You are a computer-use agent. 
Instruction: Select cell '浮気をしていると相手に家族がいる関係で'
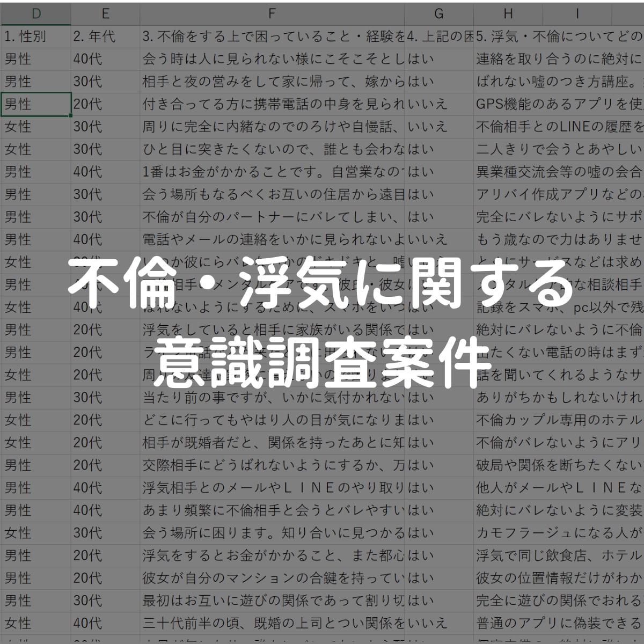tap(272, 330)
